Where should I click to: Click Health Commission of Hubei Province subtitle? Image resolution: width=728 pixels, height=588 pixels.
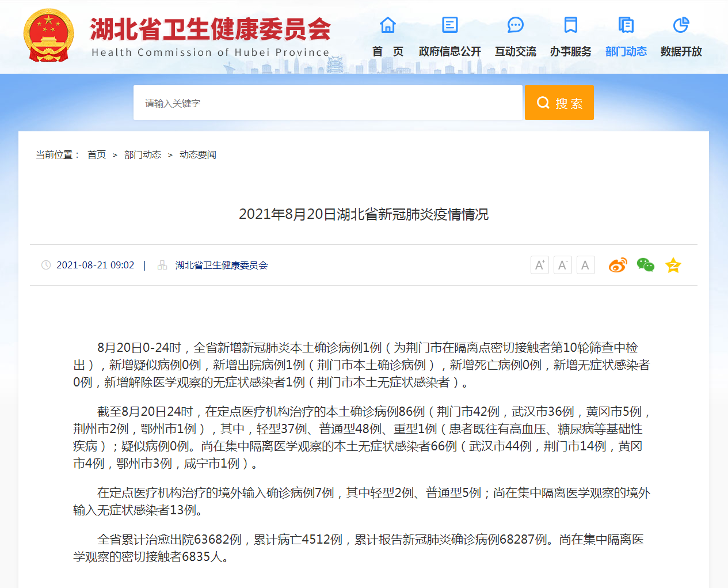point(211,52)
